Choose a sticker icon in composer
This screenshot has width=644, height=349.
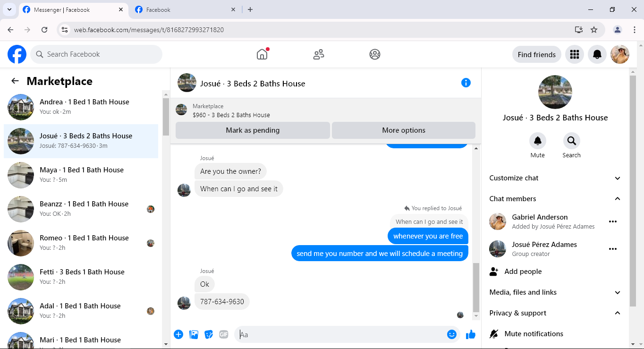tap(209, 335)
